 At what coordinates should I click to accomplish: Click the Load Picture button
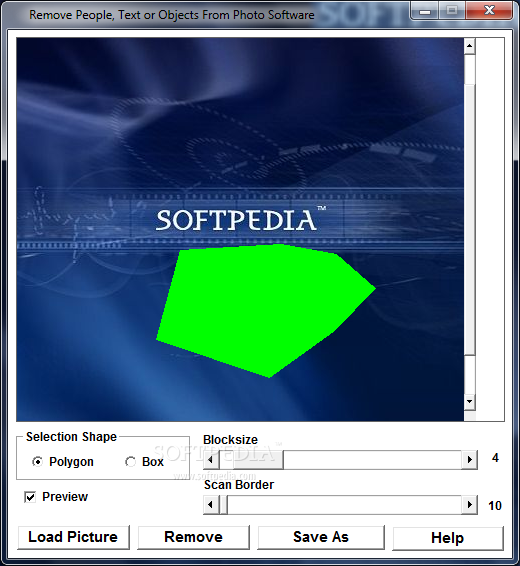pyautogui.click(x=73, y=537)
